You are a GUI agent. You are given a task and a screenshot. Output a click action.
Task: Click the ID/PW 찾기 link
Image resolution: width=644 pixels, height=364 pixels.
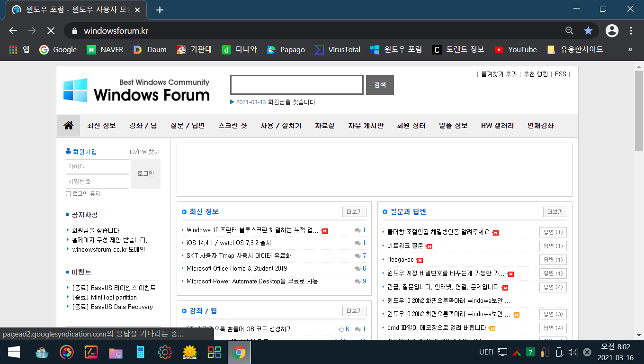pyautogui.click(x=145, y=152)
